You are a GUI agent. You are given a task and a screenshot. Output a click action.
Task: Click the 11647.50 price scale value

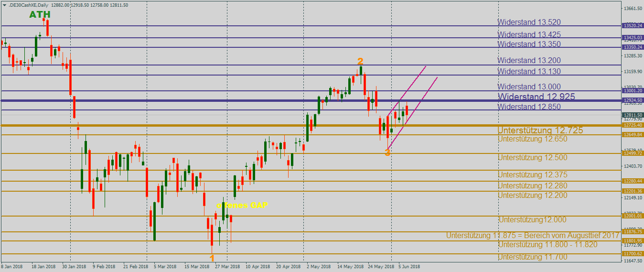(633, 261)
